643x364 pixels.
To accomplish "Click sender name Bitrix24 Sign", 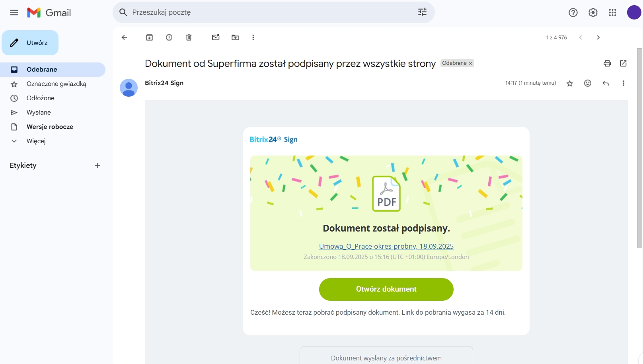I will coord(164,83).
